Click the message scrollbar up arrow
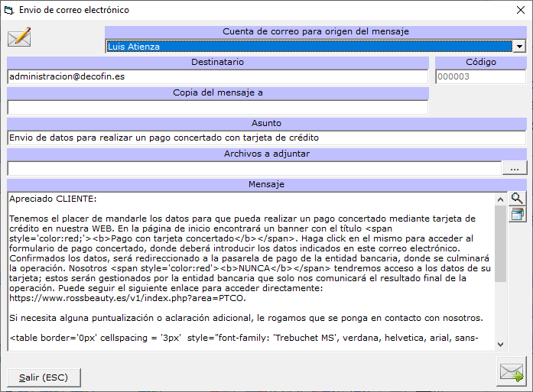Viewport: 533px width, 392px height. point(501,198)
